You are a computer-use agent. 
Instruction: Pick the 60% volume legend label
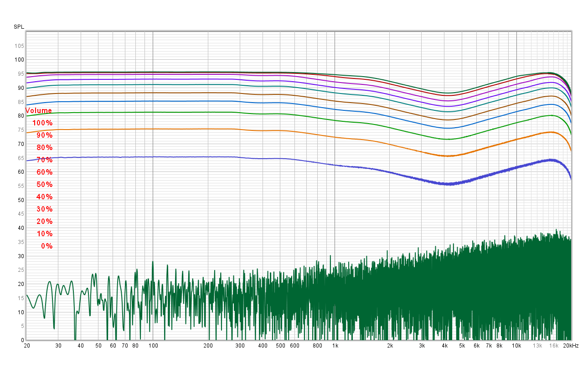(44, 172)
